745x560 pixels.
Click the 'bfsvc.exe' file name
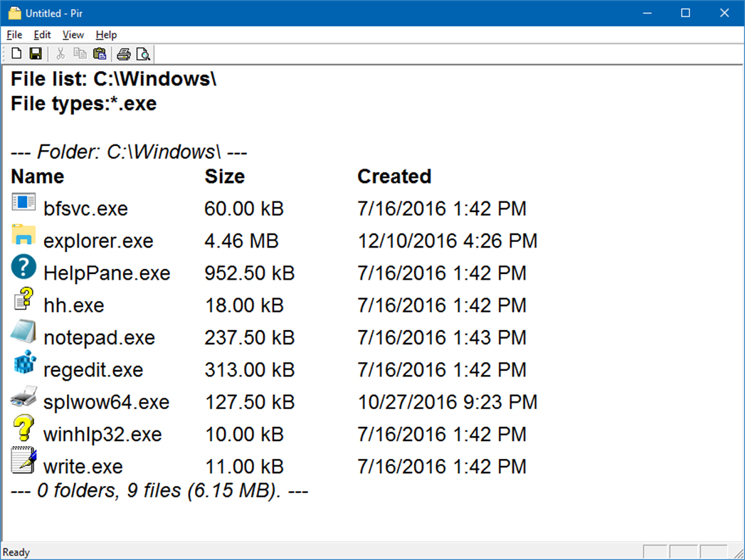coord(85,209)
